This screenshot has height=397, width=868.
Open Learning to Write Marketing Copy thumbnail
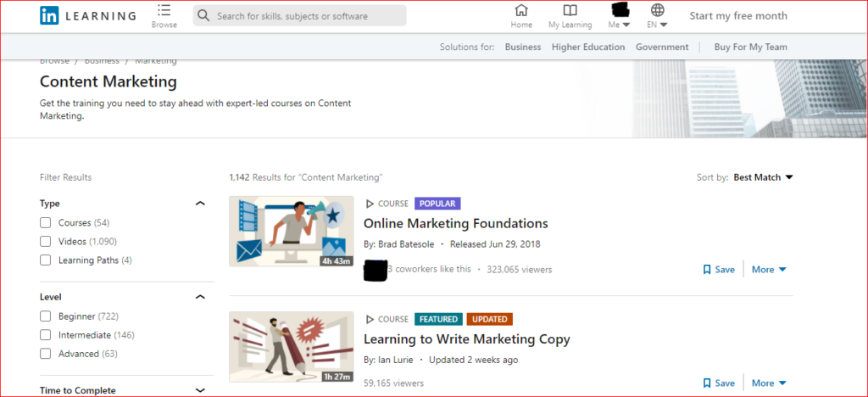coord(292,347)
